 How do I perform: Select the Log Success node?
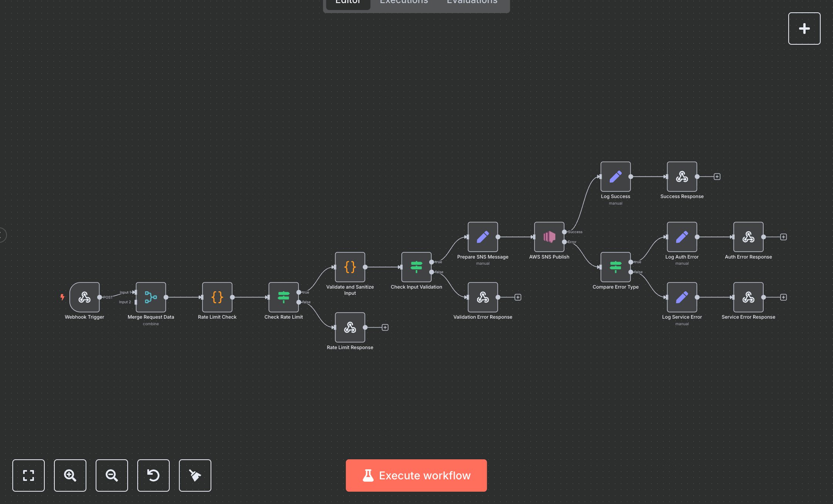[615, 177]
